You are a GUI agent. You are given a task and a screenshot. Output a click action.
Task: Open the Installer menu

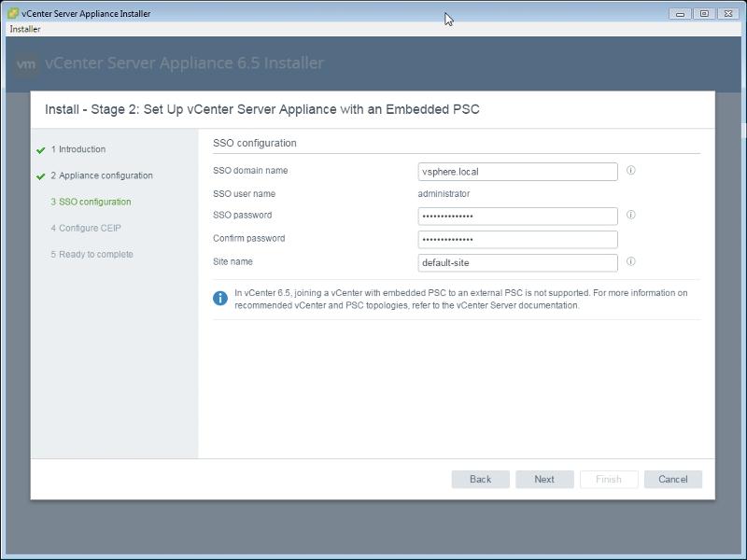tap(25, 29)
